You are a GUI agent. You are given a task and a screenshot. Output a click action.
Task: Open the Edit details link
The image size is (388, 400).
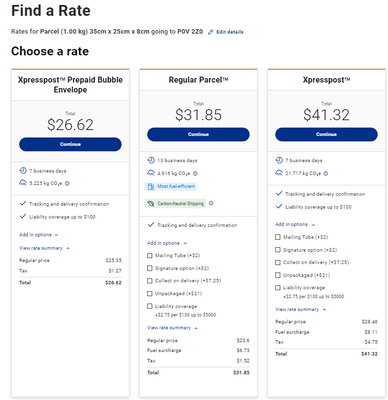tap(230, 32)
